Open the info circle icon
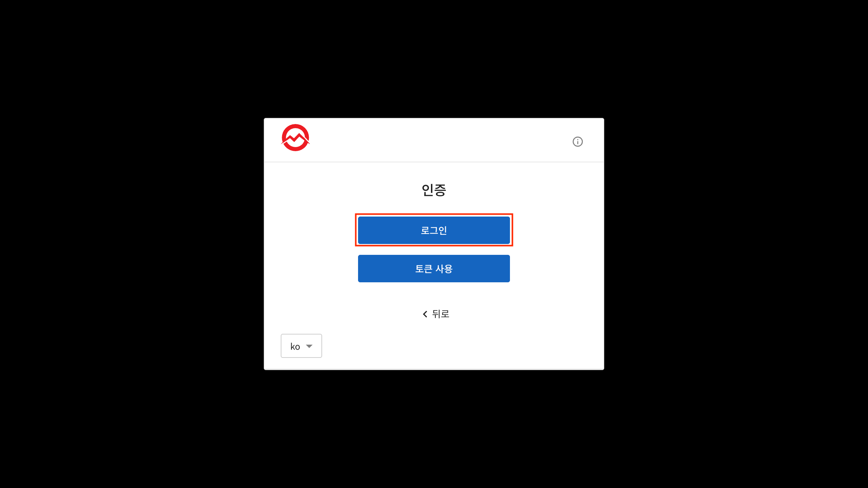The image size is (868, 488). point(577,142)
